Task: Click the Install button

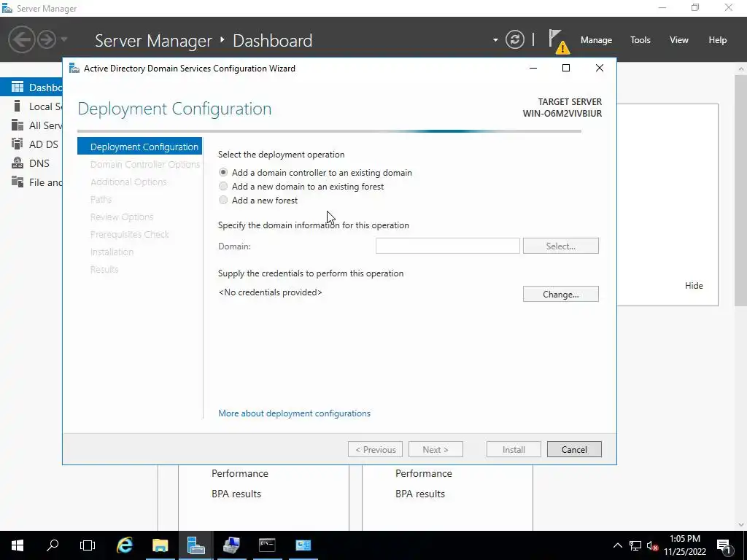Action: [x=514, y=449]
